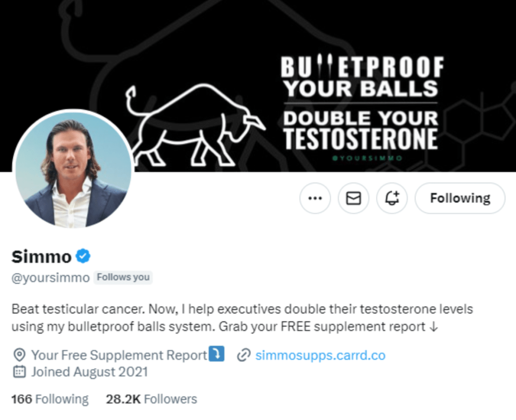The height and width of the screenshot is (420, 516).
Task: Open the simmosupps.carrd.co link
Action: pos(320,355)
